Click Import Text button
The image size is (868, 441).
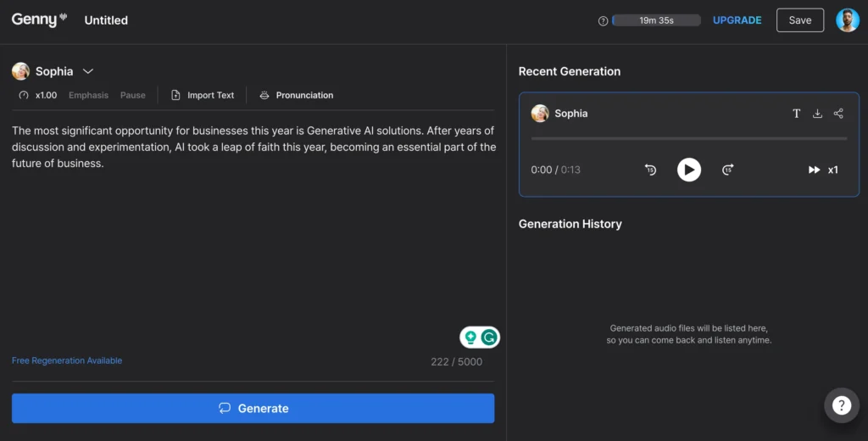click(203, 95)
